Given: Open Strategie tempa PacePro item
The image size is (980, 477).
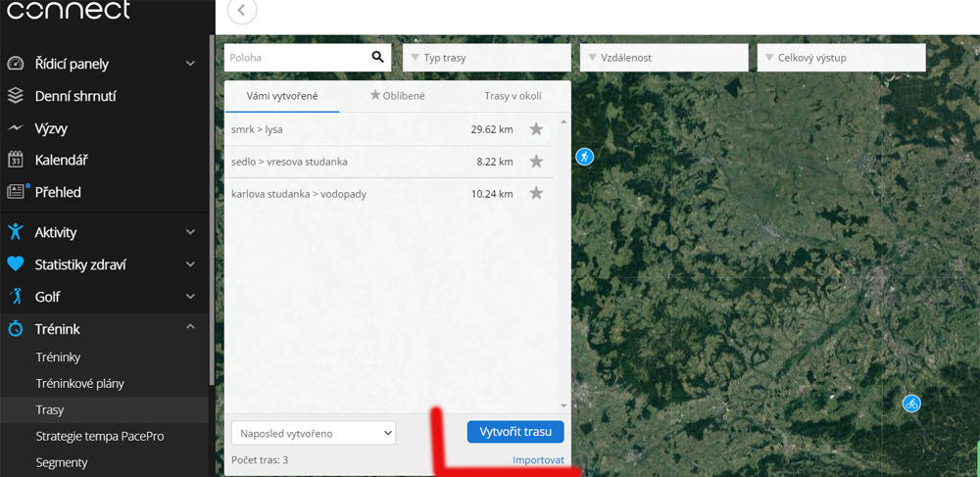Looking at the screenshot, I should 100,437.
